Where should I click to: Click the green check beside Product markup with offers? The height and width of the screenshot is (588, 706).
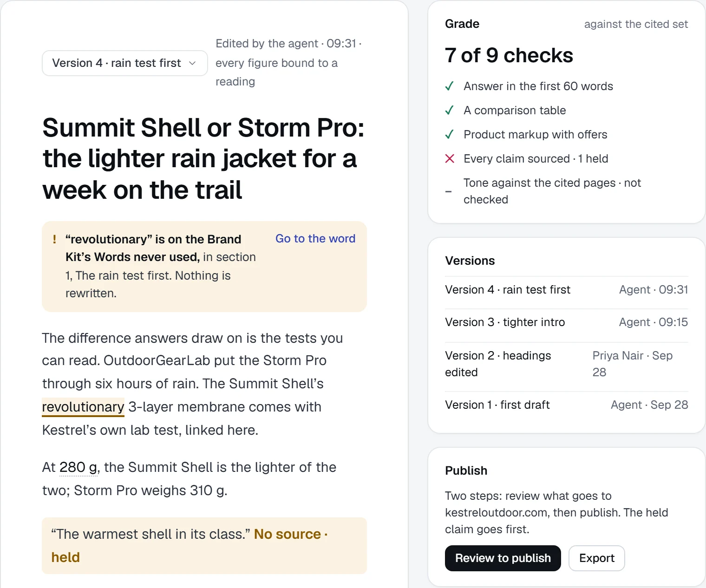[449, 135]
